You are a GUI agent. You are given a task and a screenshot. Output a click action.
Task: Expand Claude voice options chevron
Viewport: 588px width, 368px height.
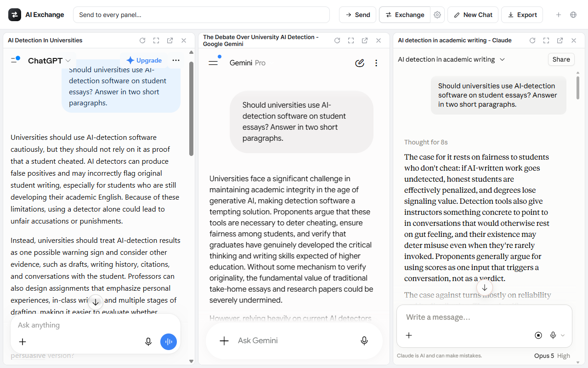pos(563,335)
